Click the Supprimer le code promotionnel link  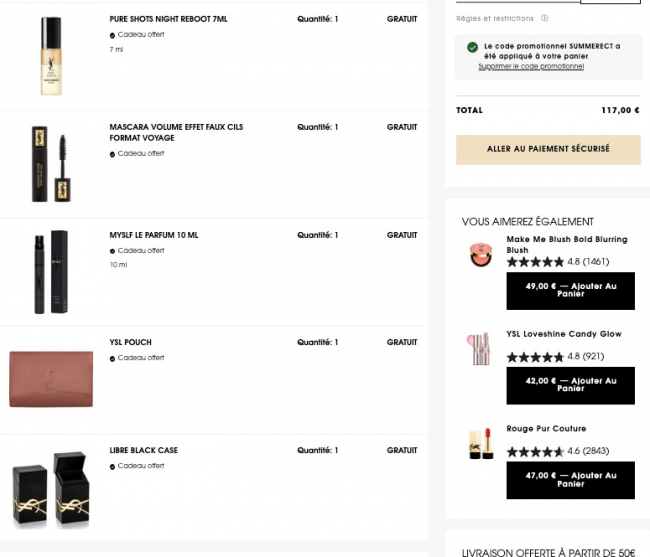(531, 66)
